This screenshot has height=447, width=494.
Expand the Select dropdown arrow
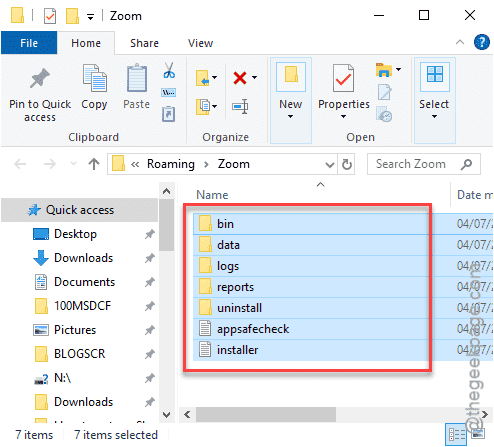[434, 117]
